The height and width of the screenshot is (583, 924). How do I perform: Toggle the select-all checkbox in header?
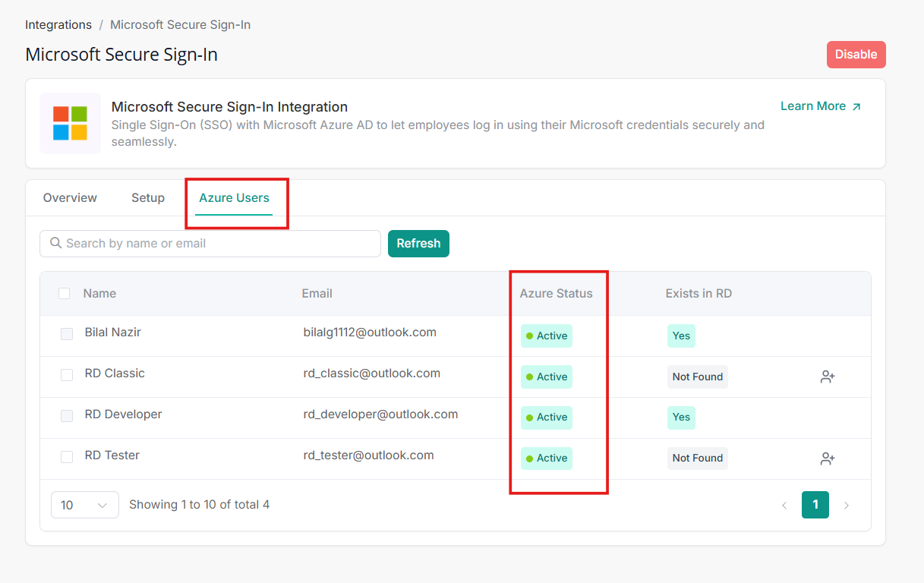coord(65,294)
